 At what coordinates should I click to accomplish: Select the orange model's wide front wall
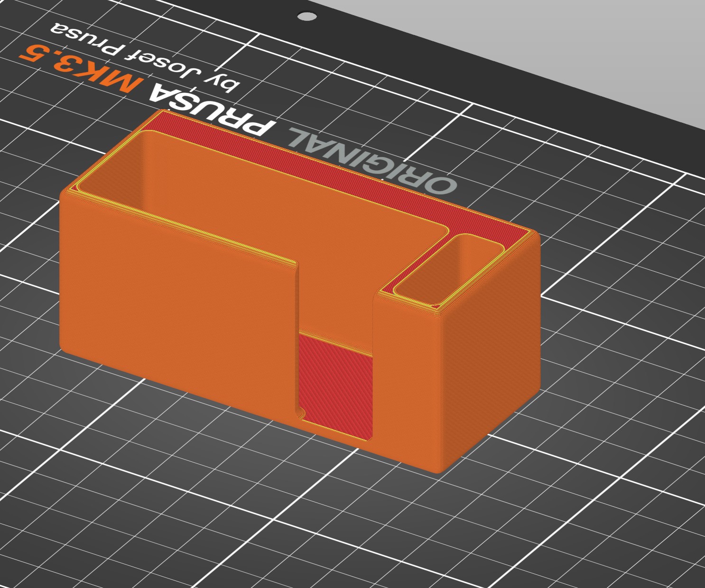tap(178, 303)
